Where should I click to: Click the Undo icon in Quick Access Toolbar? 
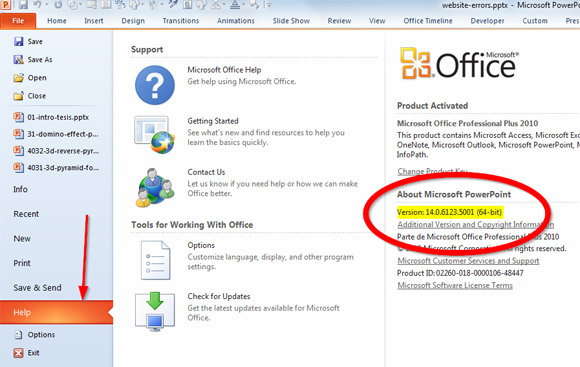point(37,5)
